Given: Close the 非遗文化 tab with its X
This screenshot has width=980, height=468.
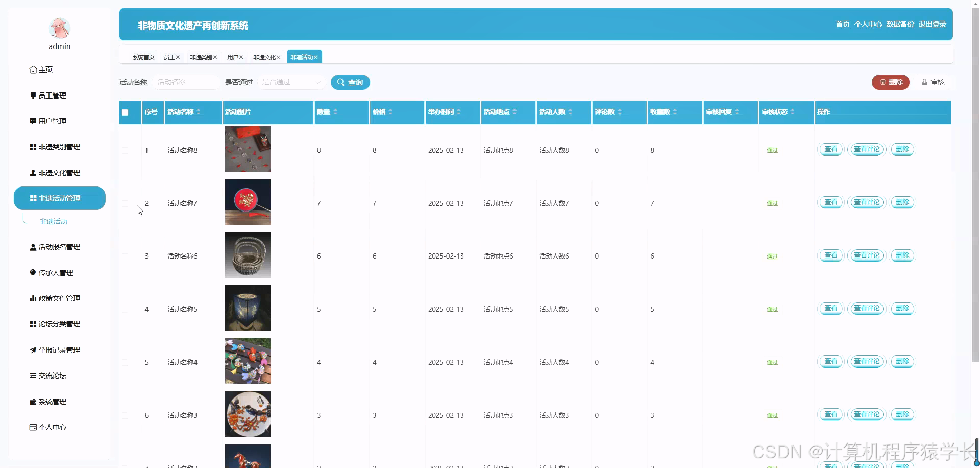Looking at the screenshot, I should 278,57.
